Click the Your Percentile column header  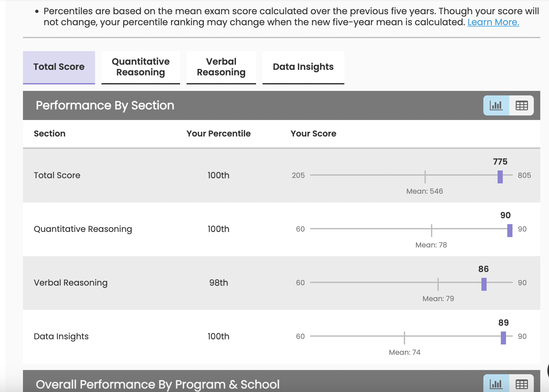(x=219, y=134)
